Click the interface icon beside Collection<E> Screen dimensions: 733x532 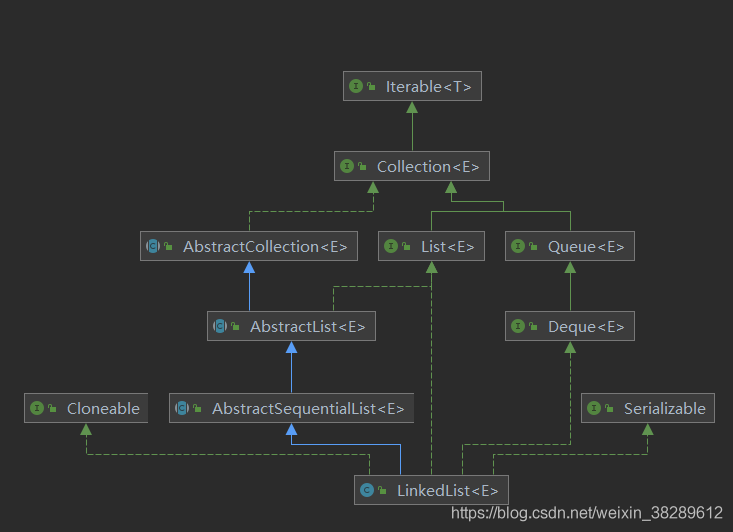(x=347, y=166)
